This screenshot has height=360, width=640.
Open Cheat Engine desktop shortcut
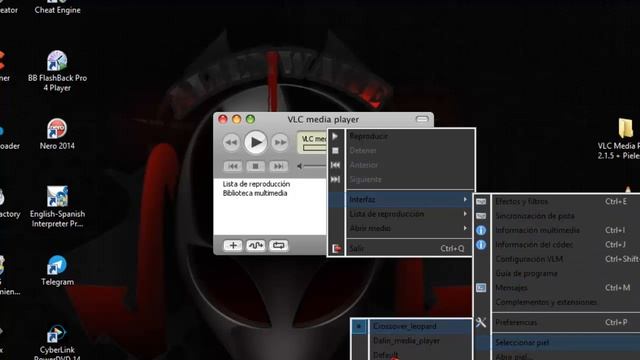[57, 7]
